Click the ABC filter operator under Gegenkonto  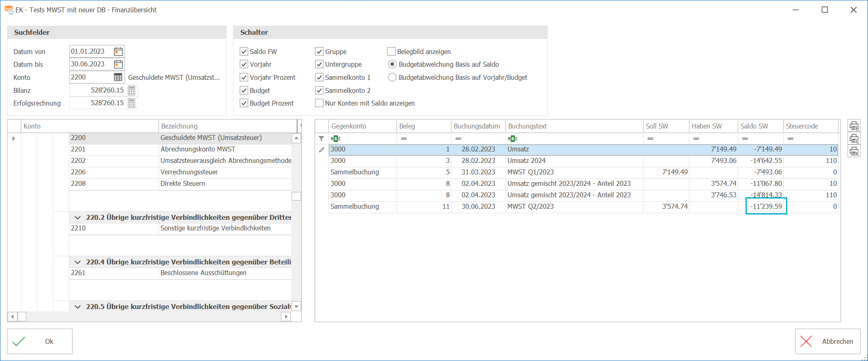(335, 139)
